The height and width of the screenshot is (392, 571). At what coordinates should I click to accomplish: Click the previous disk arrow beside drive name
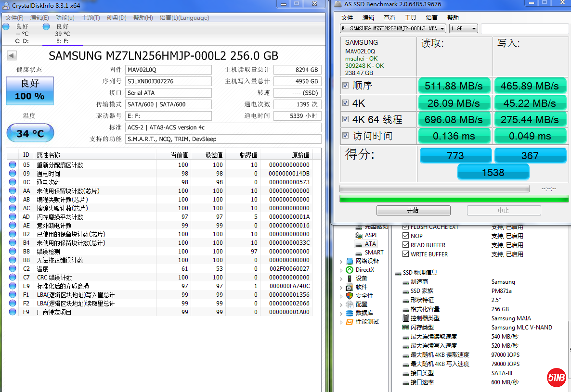click(12, 56)
